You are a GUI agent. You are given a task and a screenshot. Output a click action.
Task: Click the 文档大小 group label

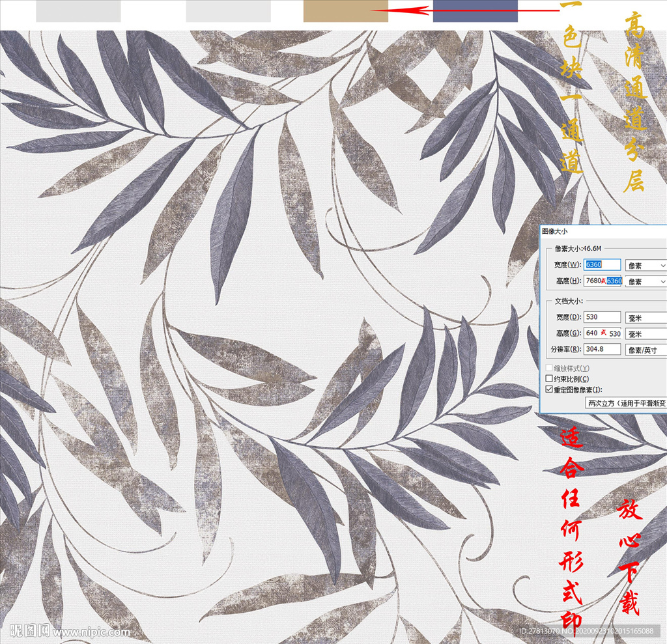pyautogui.click(x=569, y=301)
